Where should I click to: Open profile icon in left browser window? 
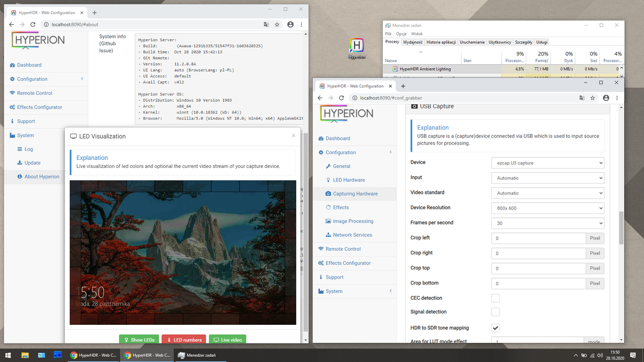coord(290,24)
